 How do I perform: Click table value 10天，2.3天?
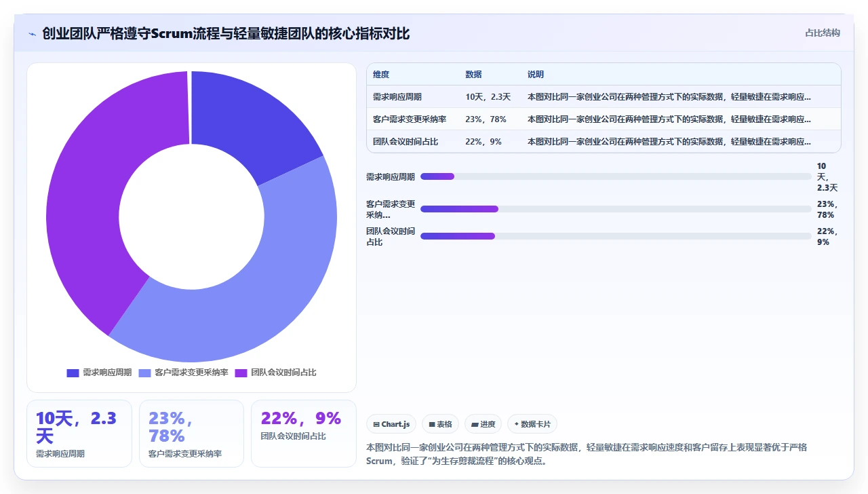pyautogui.click(x=488, y=97)
